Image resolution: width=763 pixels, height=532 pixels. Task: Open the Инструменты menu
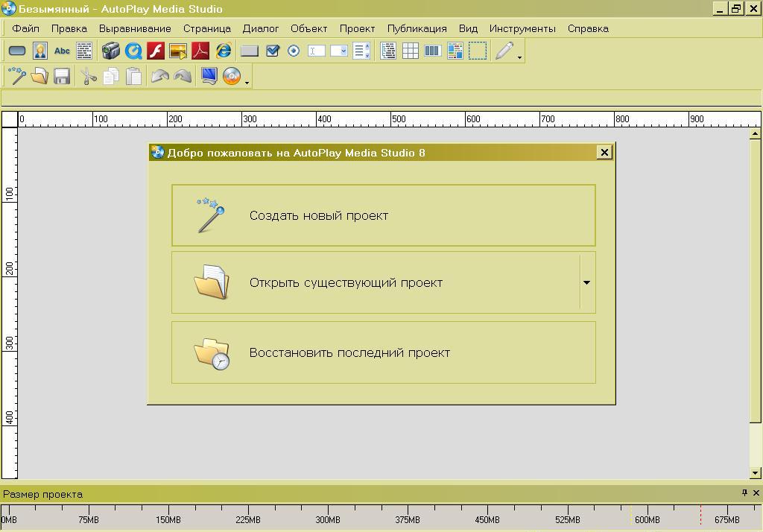[x=522, y=29]
